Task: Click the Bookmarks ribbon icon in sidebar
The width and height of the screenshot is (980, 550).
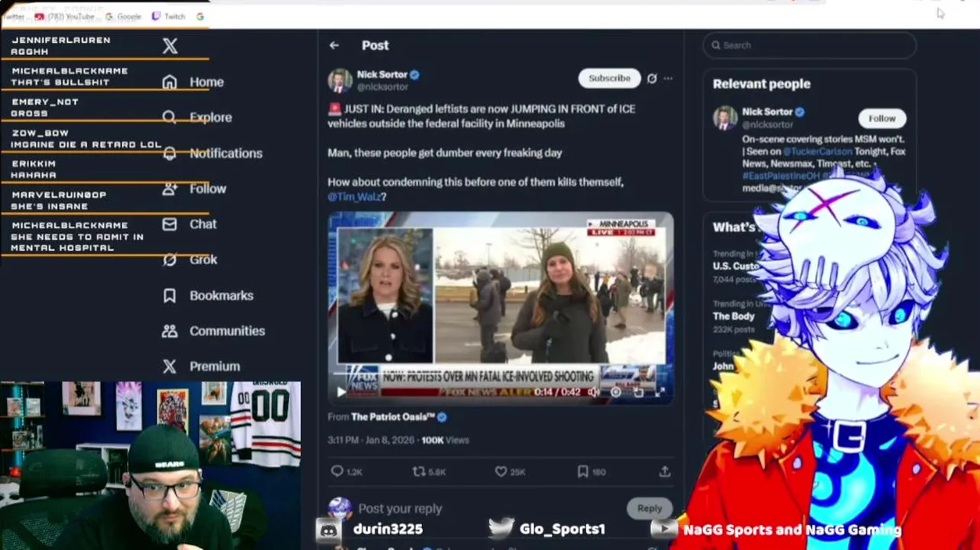Action: [x=169, y=295]
